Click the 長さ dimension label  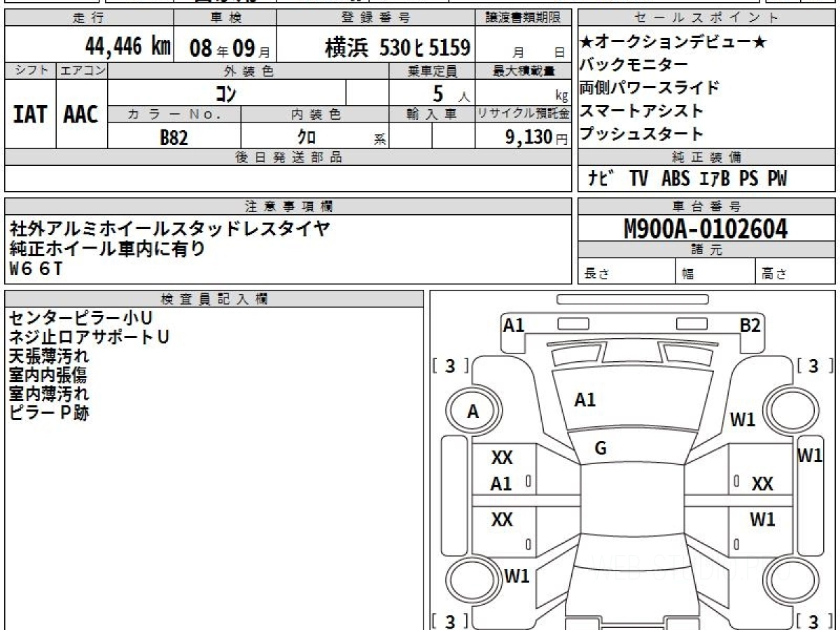(x=596, y=274)
